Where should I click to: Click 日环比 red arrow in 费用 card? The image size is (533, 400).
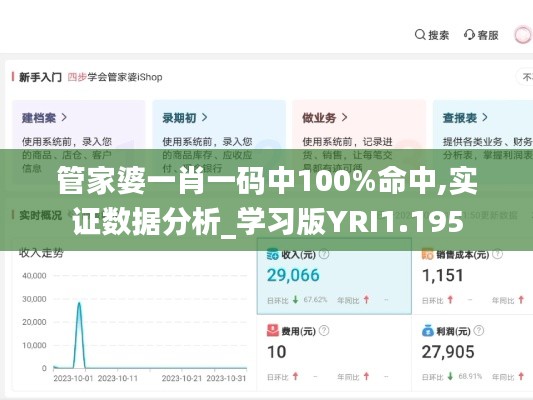(x=295, y=376)
